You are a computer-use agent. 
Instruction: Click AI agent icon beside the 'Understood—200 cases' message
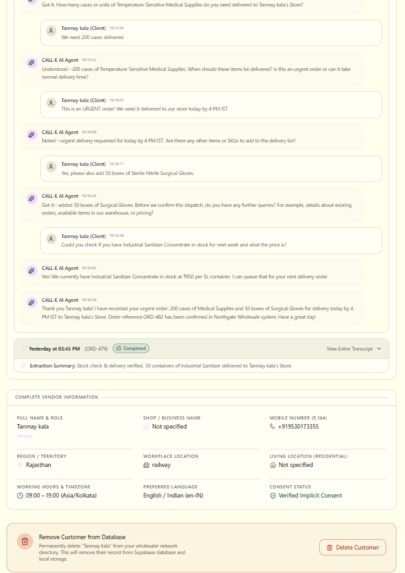(x=31, y=63)
